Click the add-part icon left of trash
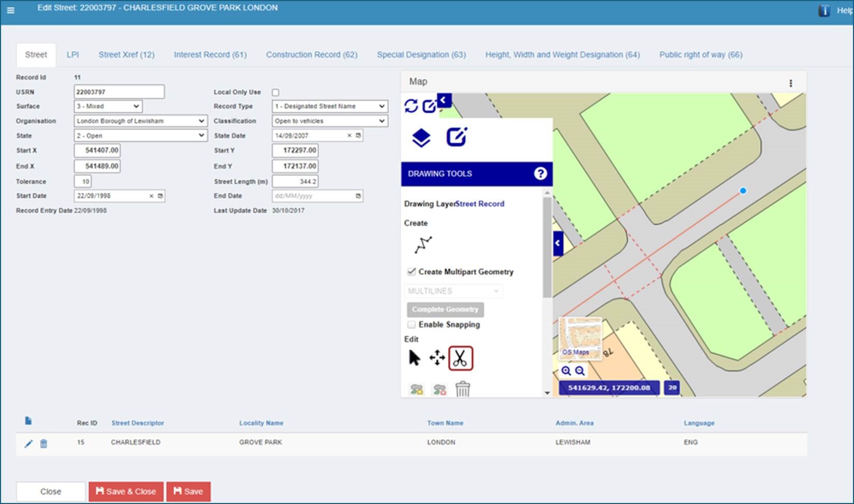 (x=416, y=389)
